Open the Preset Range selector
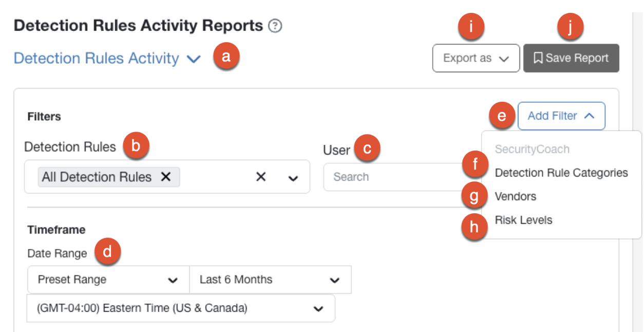 coord(107,280)
